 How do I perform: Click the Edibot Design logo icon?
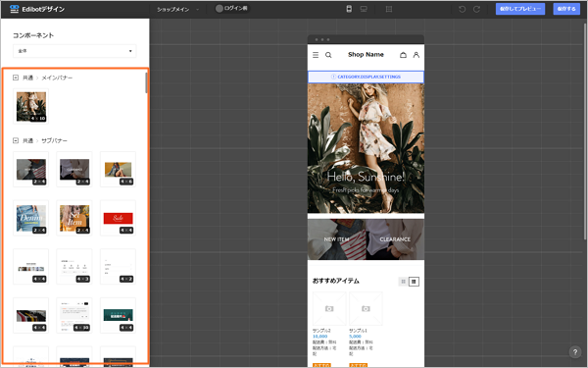coord(15,9)
